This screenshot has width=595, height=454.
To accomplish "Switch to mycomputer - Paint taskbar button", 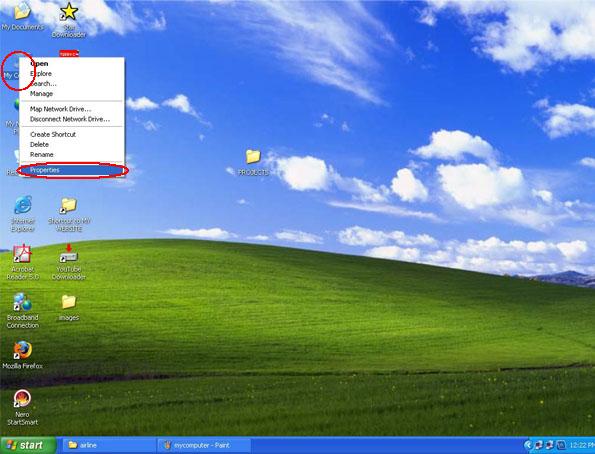I will (x=204, y=445).
